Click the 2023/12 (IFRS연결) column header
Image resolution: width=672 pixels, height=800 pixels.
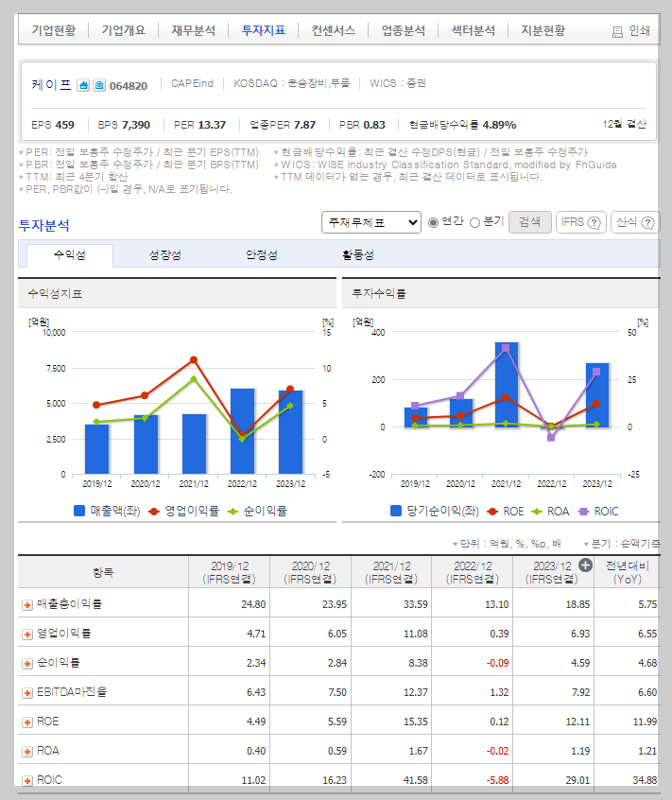[552, 572]
